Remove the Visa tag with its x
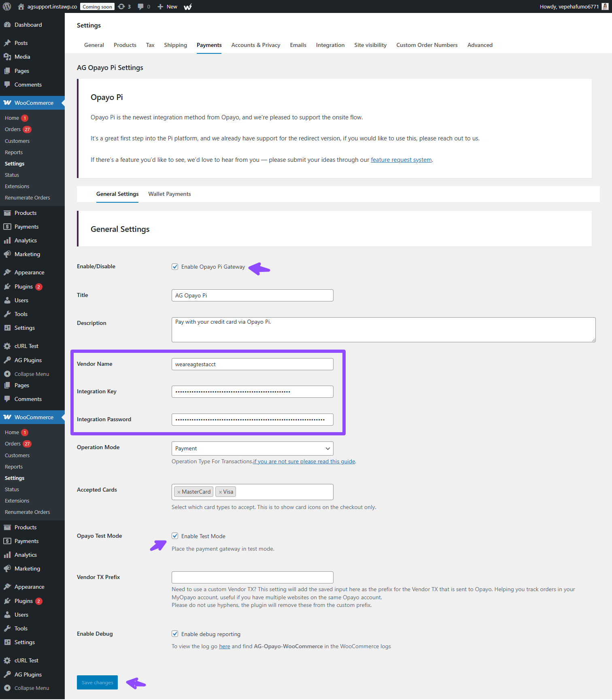 pyautogui.click(x=220, y=492)
